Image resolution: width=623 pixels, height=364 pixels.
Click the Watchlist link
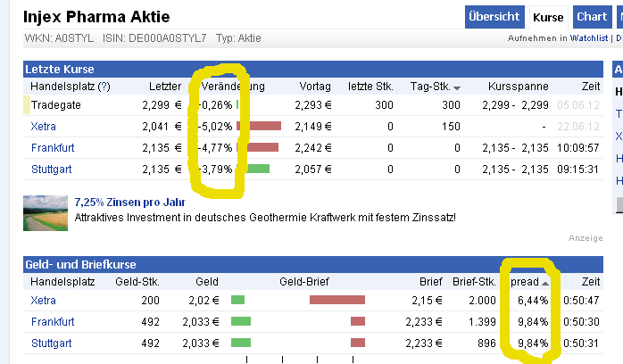(x=589, y=38)
